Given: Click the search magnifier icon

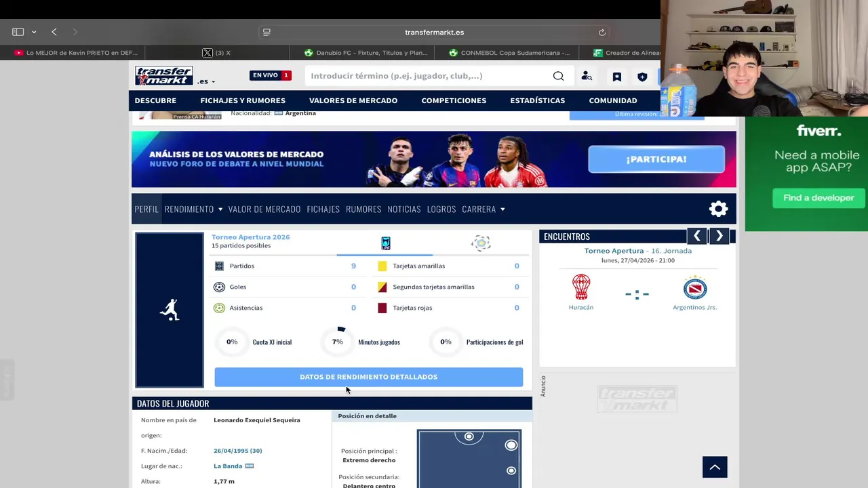Looking at the screenshot, I should [558, 76].
